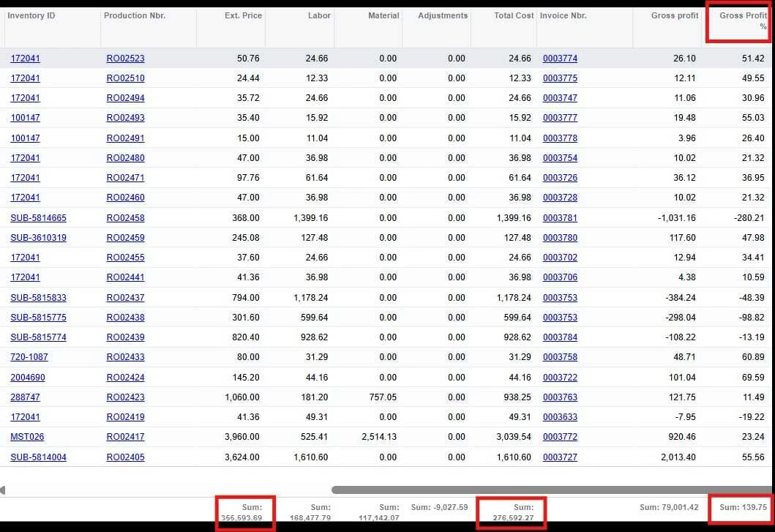Open inventory item SUB-5814665
775x532 pixels.
pos(38,217)
